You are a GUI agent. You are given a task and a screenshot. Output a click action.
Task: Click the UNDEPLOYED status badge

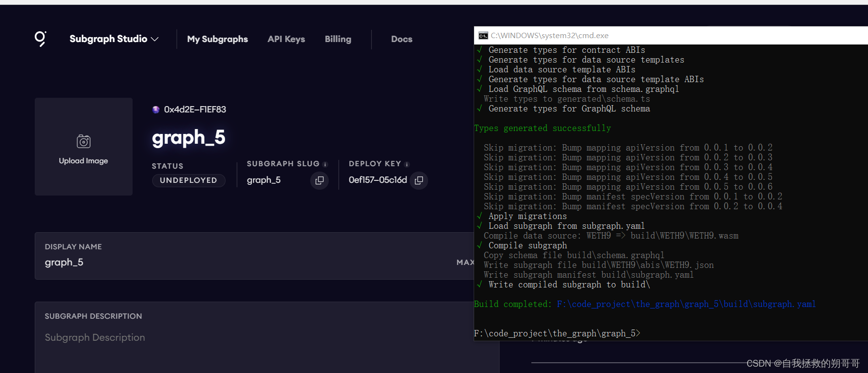[x=188, y=180]
